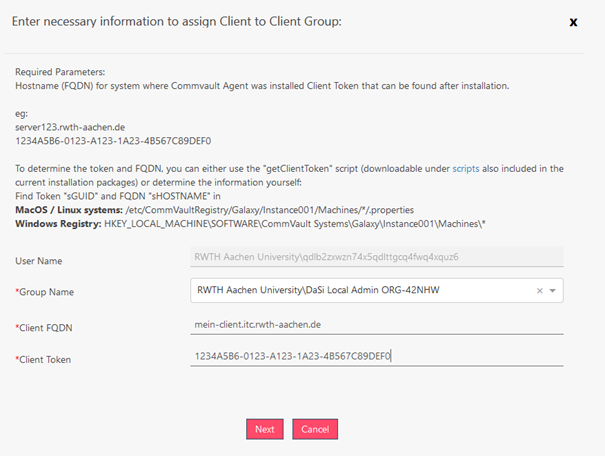Focus the Client FQDN input field

coord(377,325)
